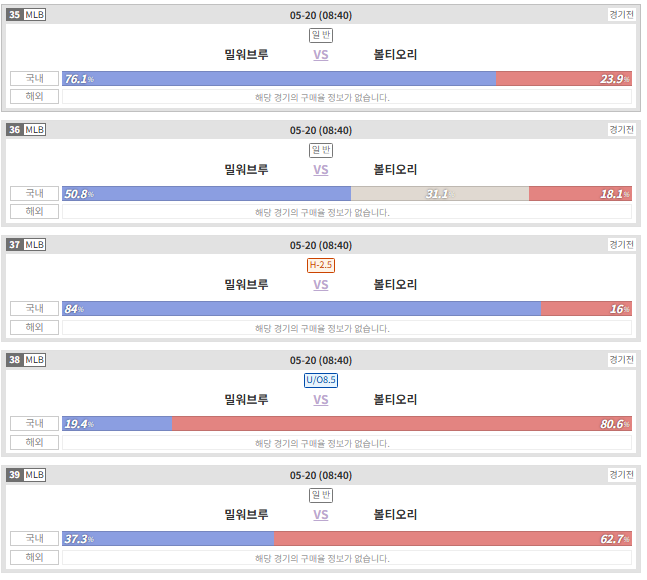Select the U/O 8.5 over-under badge
The width and height of the screenshot is (647, 580).
321,380
